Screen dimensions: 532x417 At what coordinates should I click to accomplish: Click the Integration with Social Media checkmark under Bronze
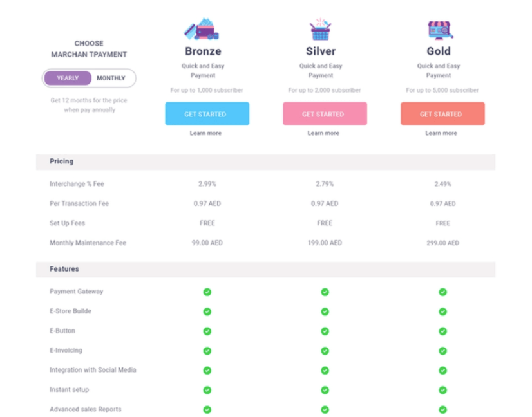pos(206,370)
